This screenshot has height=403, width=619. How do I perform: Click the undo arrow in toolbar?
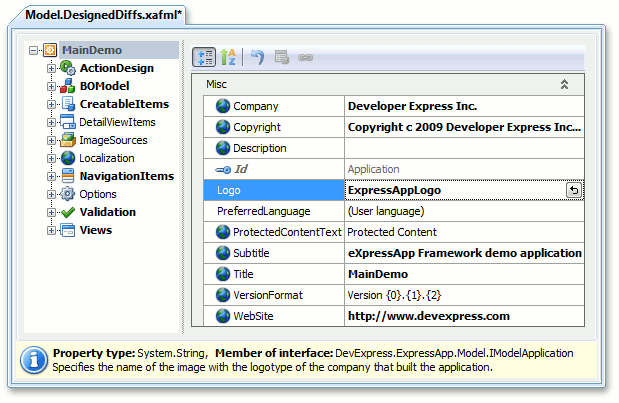click(258, 57)
